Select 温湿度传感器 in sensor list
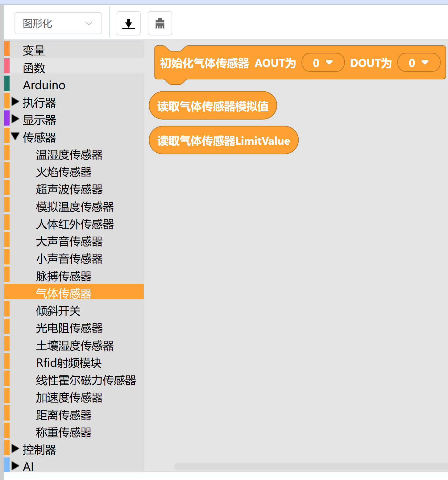Image resolution: width=448 pixels, height=480 pixels. 69,155
